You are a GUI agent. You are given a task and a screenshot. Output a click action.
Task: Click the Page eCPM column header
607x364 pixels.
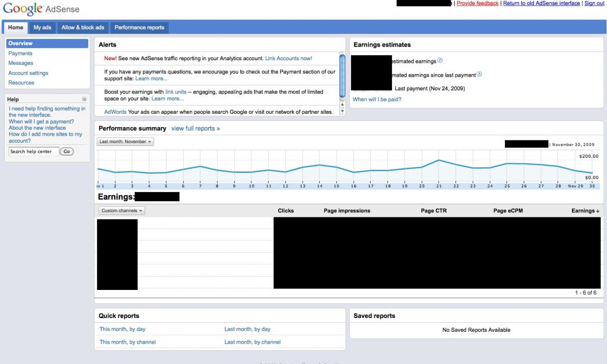[x=508, y=211]
